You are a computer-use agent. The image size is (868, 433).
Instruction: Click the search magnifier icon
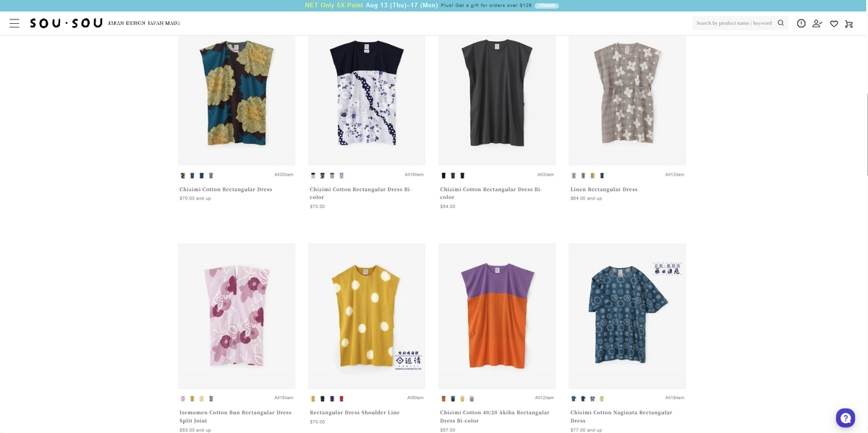(780, 23)
